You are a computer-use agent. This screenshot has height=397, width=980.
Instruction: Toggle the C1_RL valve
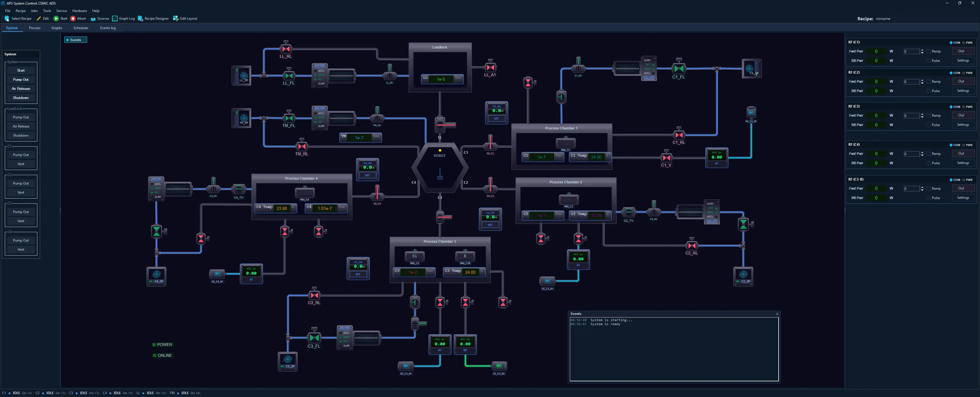pos(679,135)
